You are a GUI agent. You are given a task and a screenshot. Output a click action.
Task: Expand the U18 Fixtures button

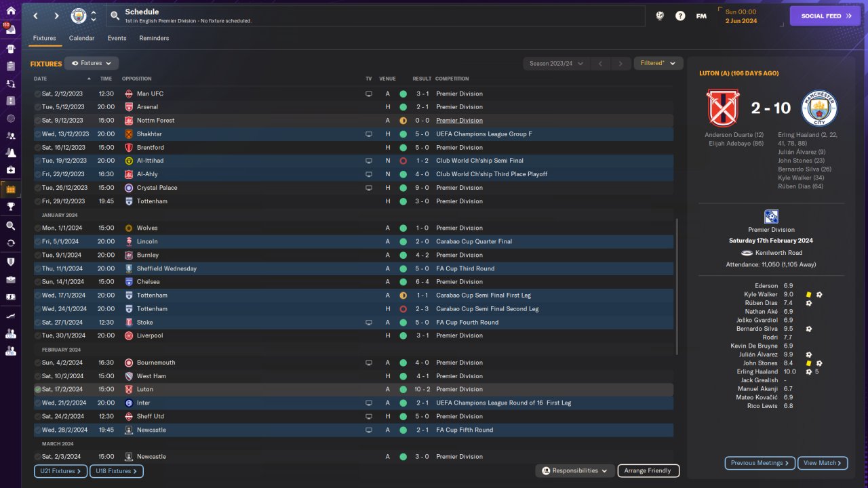tap(116, 471)
